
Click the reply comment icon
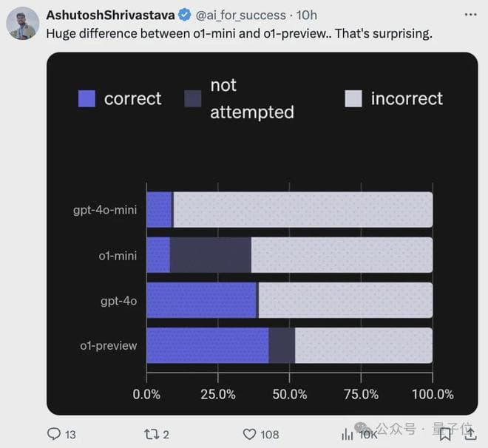[x=53, y=433]
